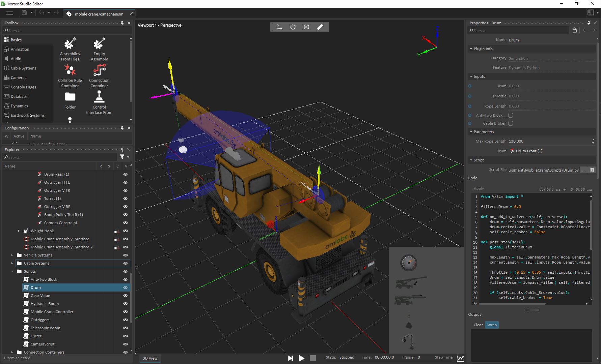Expand the Vehicle Systems folder
Image resolution: width=601 pixels, height=364 pixels.
point(12,255)
